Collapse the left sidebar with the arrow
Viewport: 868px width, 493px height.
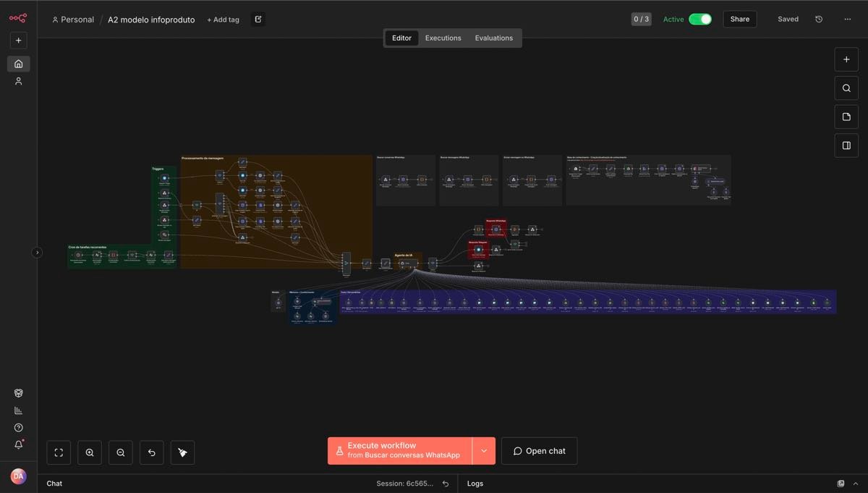coord(37,252)
